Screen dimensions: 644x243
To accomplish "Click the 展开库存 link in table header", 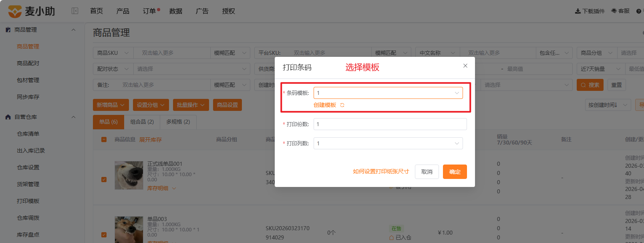I will pos(151,140).
